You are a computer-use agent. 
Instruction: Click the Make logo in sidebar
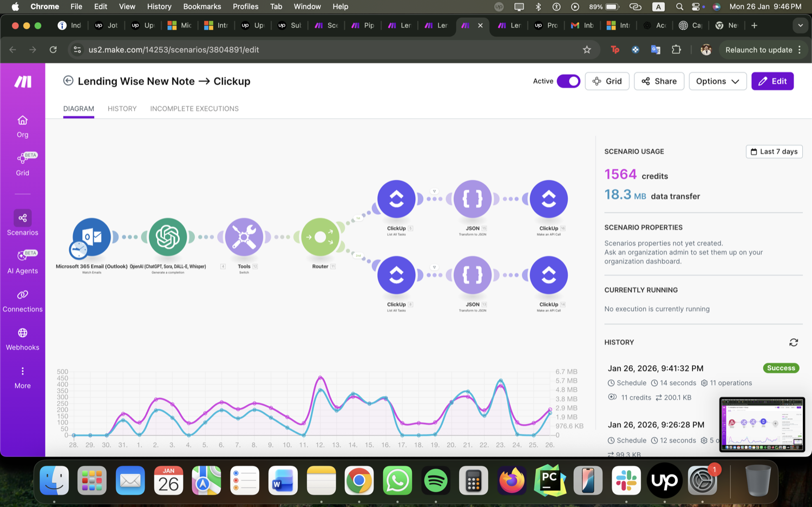click(x=23, y=82)
